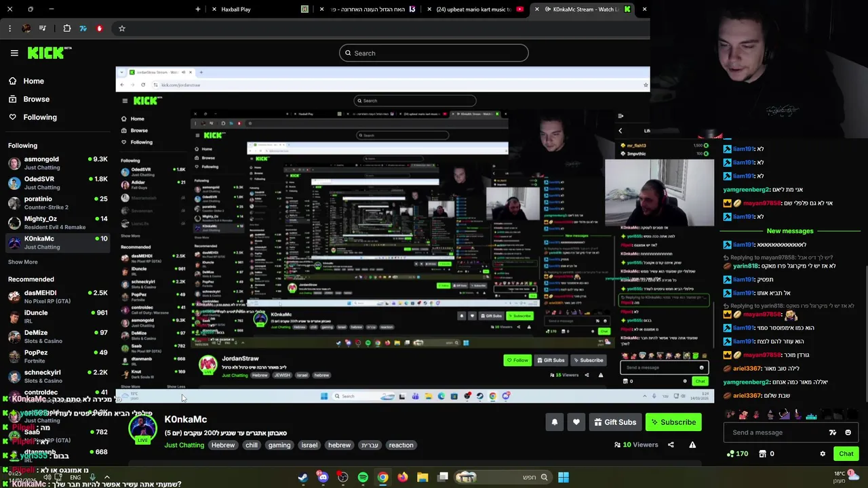Click Follow button in nested JordanStraw stream
Screen dimensions: 868x488
point(517,360)
